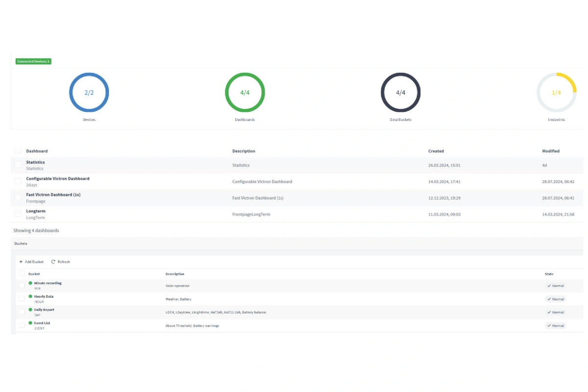Click the plus icon beside Add Bucket
588x392 pixels.
click(21, 262)
